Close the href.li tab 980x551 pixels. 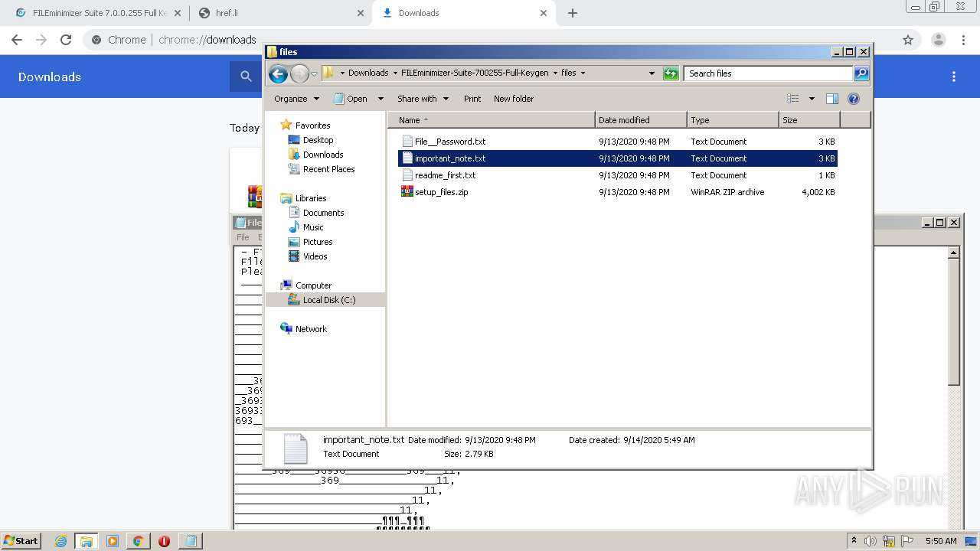pos(361,13)
